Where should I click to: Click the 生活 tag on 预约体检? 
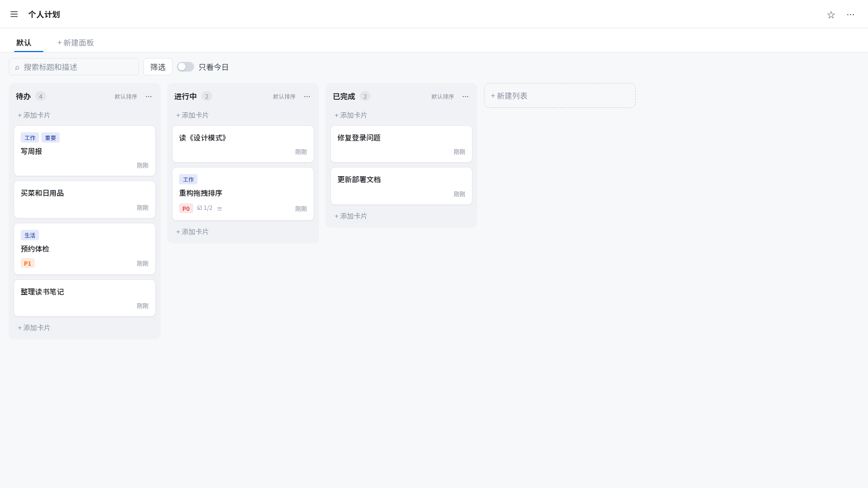pyautogui.click(x=30, y=235)
